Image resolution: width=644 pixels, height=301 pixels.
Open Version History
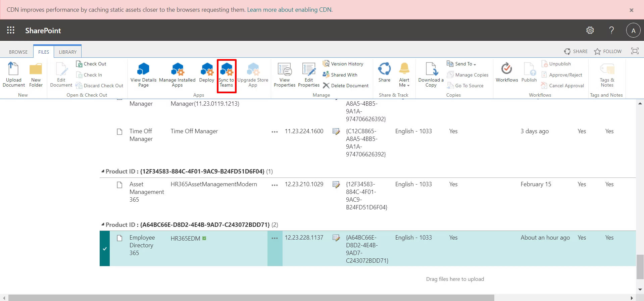[x=343, y=64]
